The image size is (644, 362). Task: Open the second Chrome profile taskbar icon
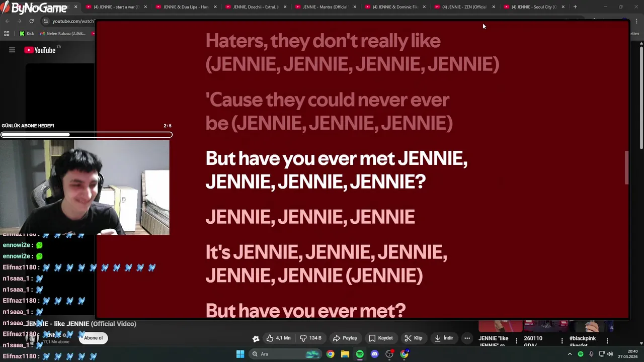pos(405,354)
